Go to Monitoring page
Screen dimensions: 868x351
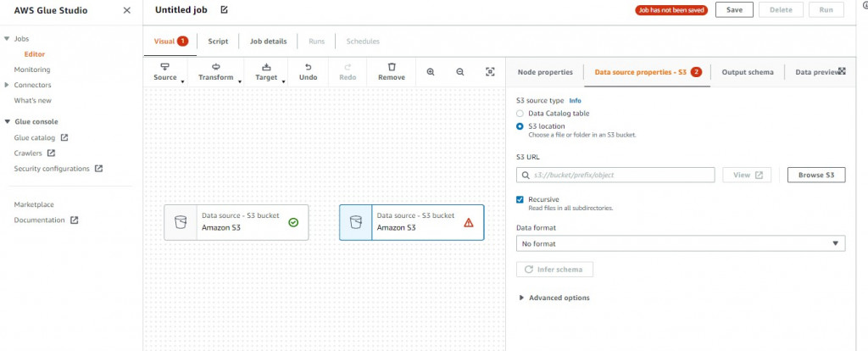click(32, 70)
